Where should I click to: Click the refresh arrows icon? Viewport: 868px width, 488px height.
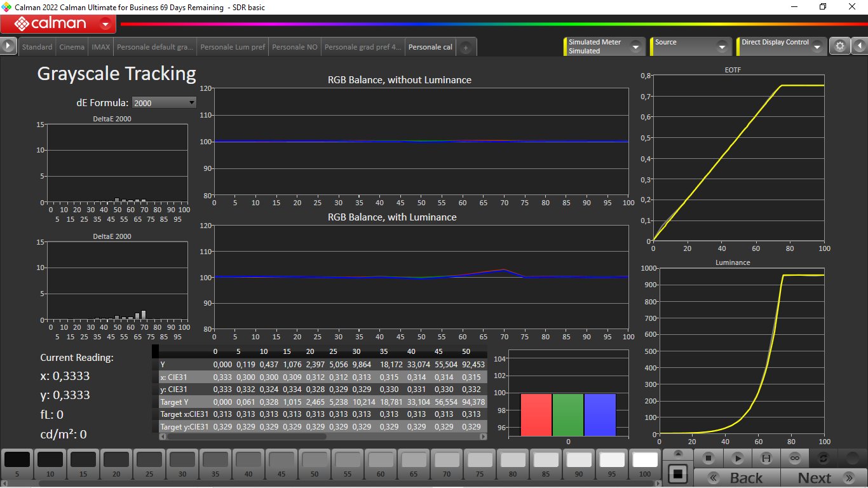coord(824,457)
